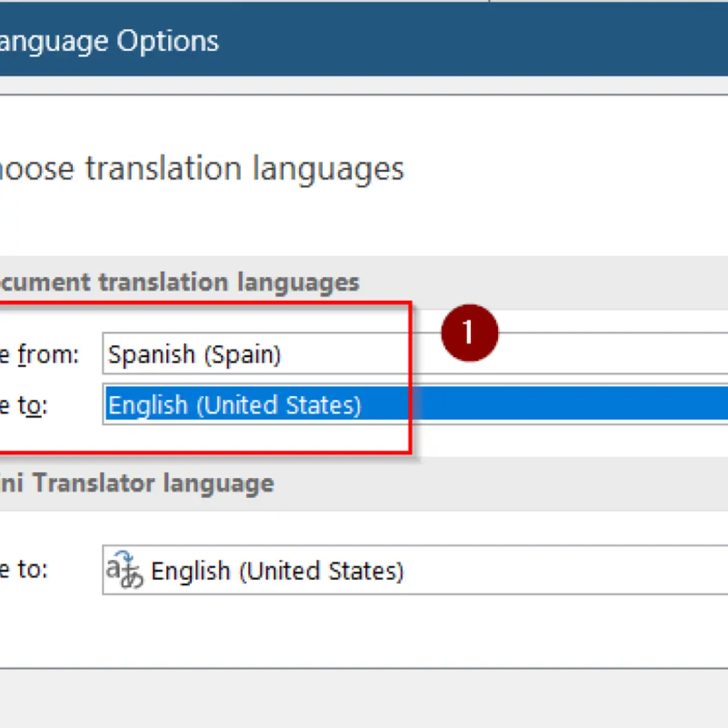Click the "to:" label in Mini Translator section
Image resolution: width=728 pixels, height=728 pixels.
coord(32,570)
